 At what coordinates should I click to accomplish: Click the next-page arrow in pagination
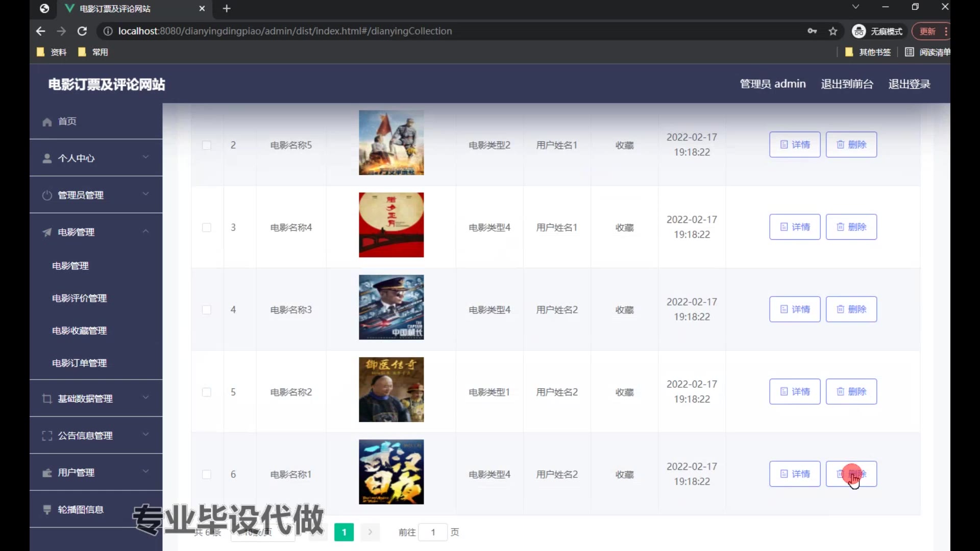click(x=370, y=533)
